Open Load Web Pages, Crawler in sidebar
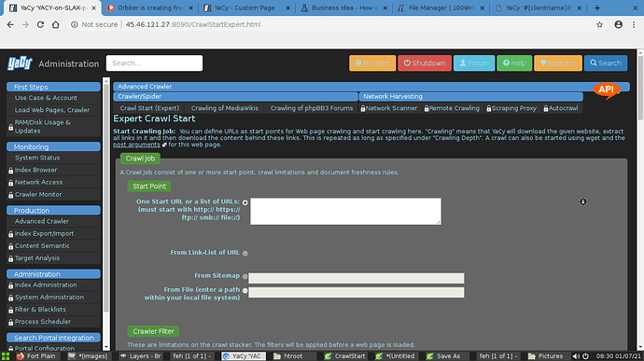 (51, 110)
